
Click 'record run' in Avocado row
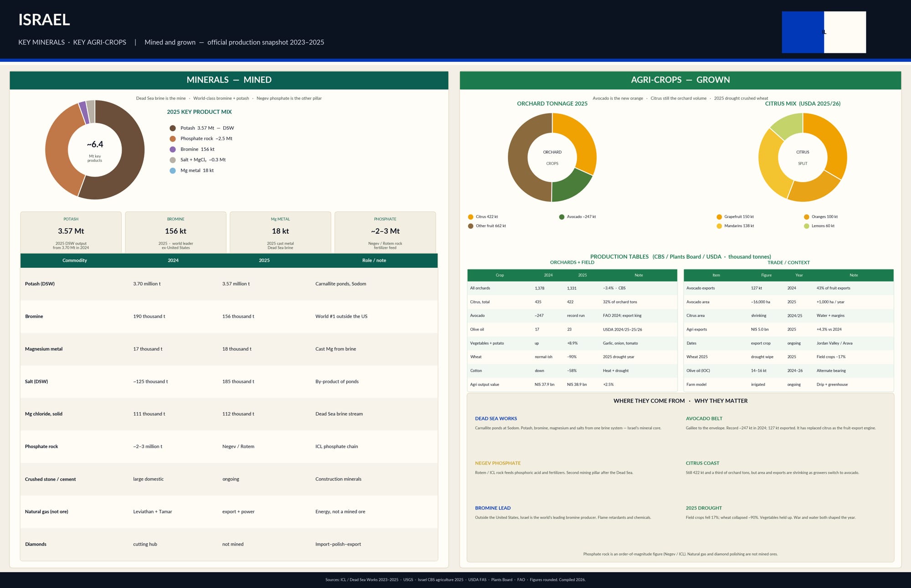point(576,316)
